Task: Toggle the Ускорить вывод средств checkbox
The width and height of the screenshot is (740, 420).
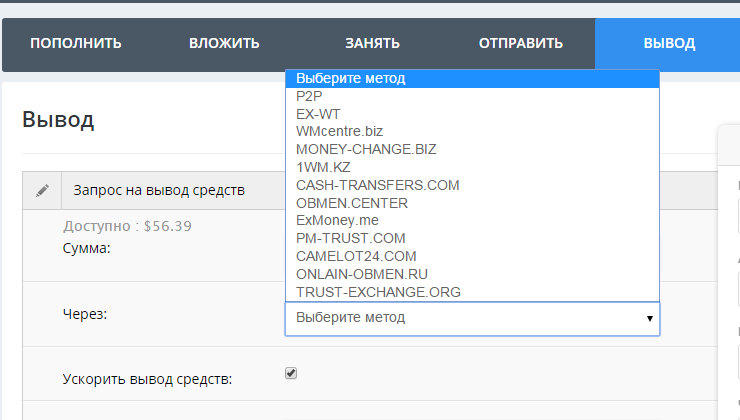Action: (x=291, y=374)
